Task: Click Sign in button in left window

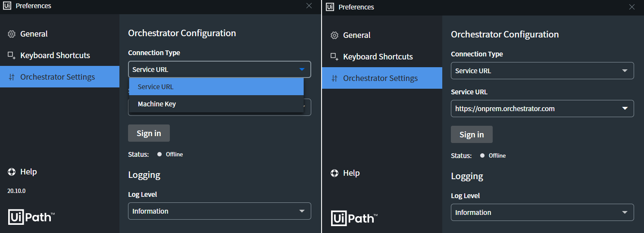Action: click(149, 133)
